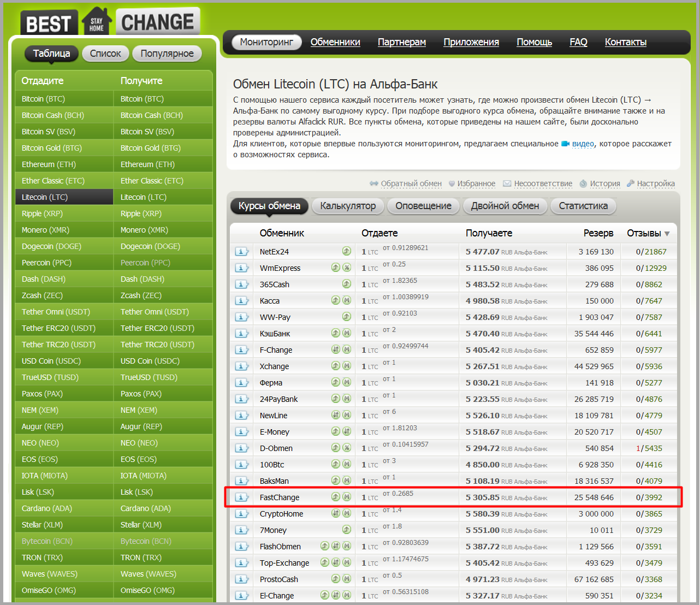The width and height of the screenshot is (700, 605).
Task: Open the Калькулятор tab
Action: [x=348, y=206]
